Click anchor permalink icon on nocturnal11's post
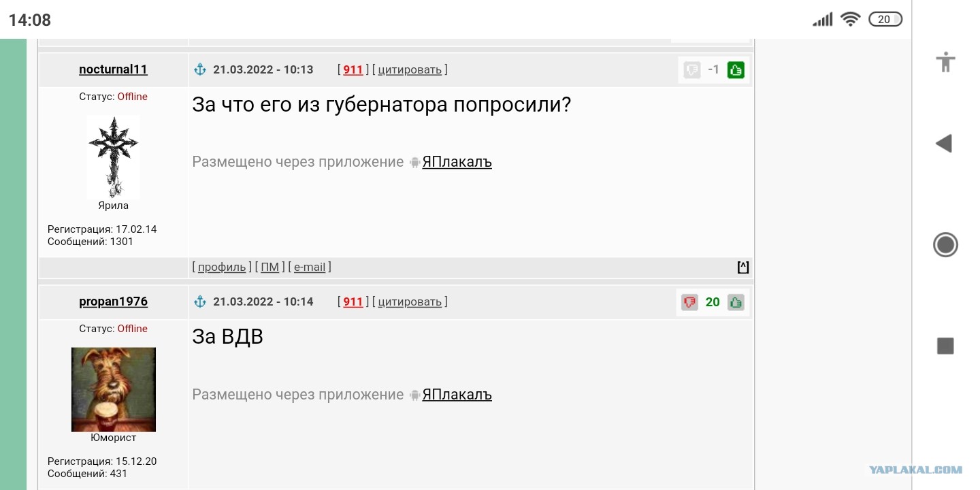 200,69
